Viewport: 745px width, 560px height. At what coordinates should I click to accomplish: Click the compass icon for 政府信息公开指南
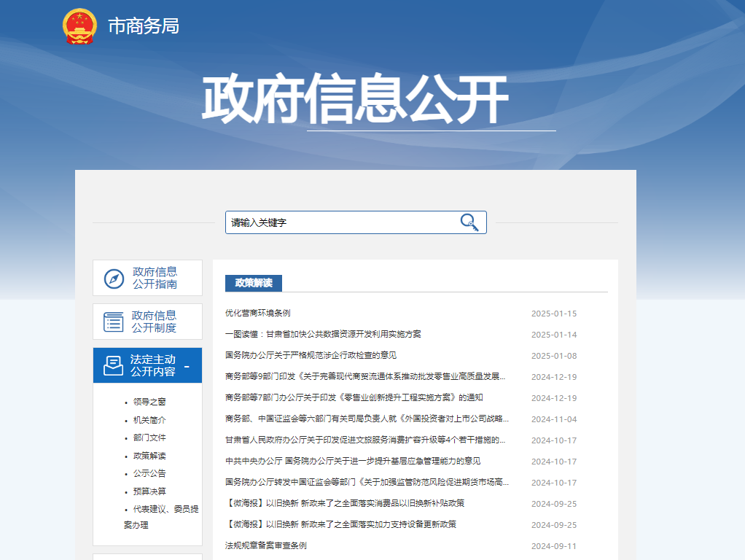(x=114, y=279)
